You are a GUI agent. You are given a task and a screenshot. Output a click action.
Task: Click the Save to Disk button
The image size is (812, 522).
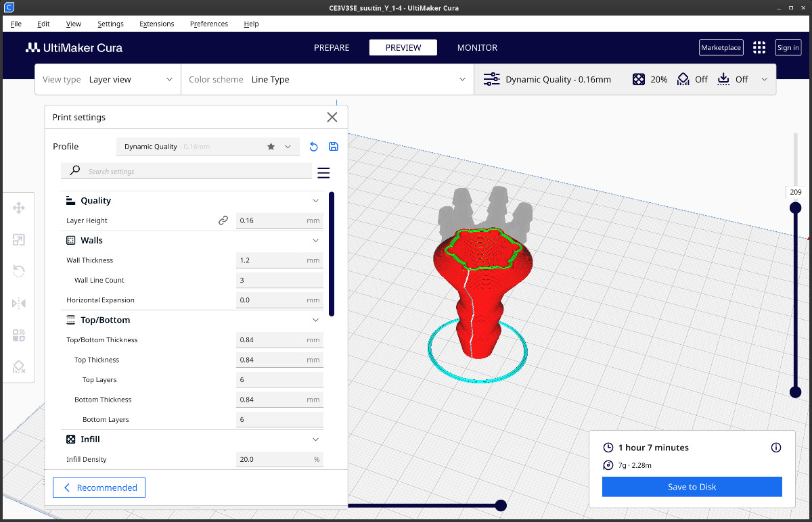tap(692, 487)
